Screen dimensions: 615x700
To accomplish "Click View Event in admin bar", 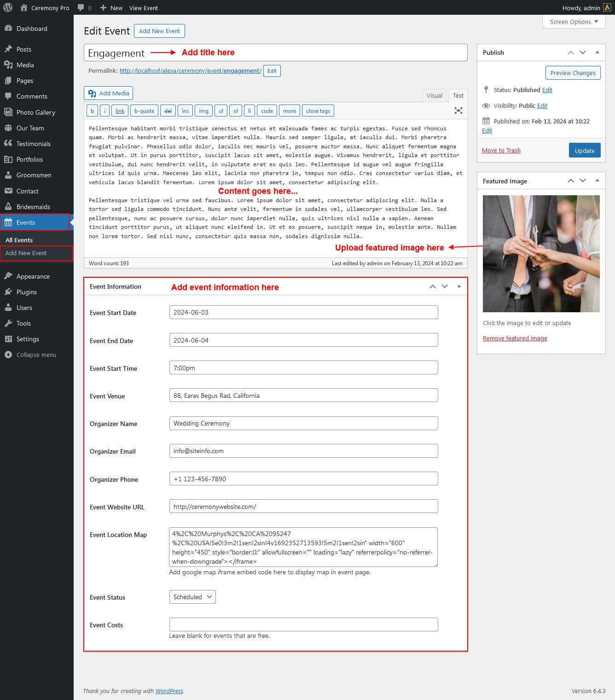I will pos(144,8).
